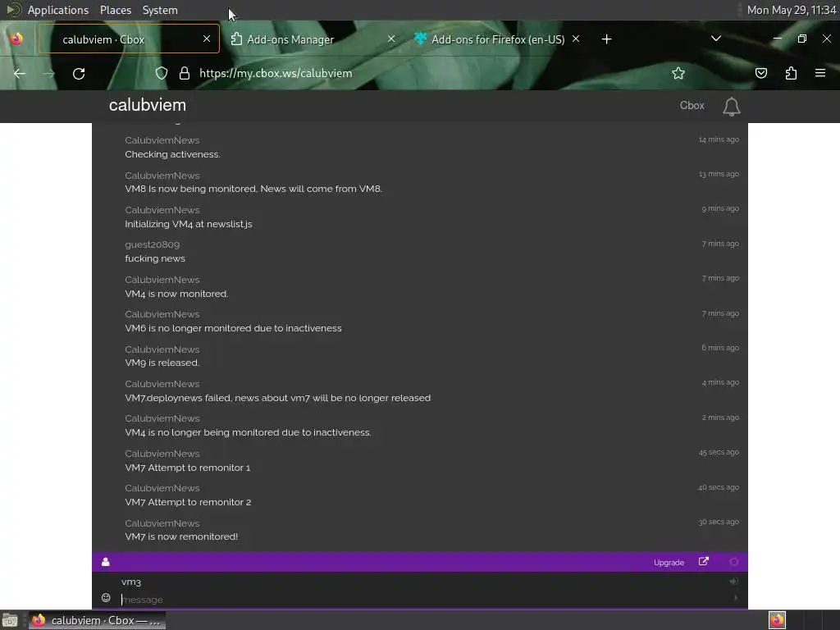The image size is (840, 630).
Task: Expand the list all tabs chevron
Action: pos(715,39)
